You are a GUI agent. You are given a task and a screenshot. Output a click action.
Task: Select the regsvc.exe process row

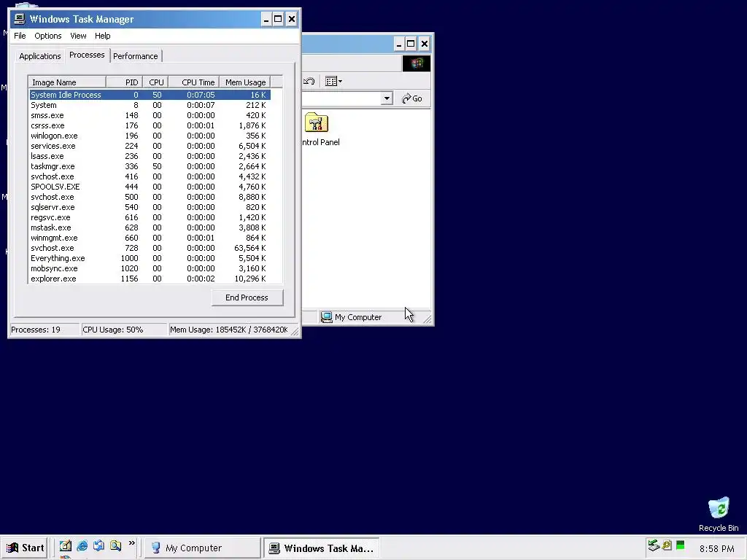[x=150, y=217]
